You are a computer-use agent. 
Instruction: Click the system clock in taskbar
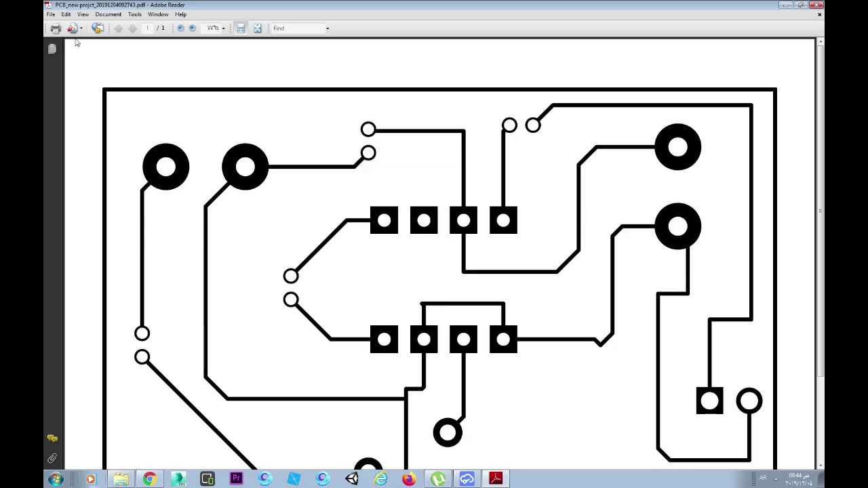click(x=799, y=479)
